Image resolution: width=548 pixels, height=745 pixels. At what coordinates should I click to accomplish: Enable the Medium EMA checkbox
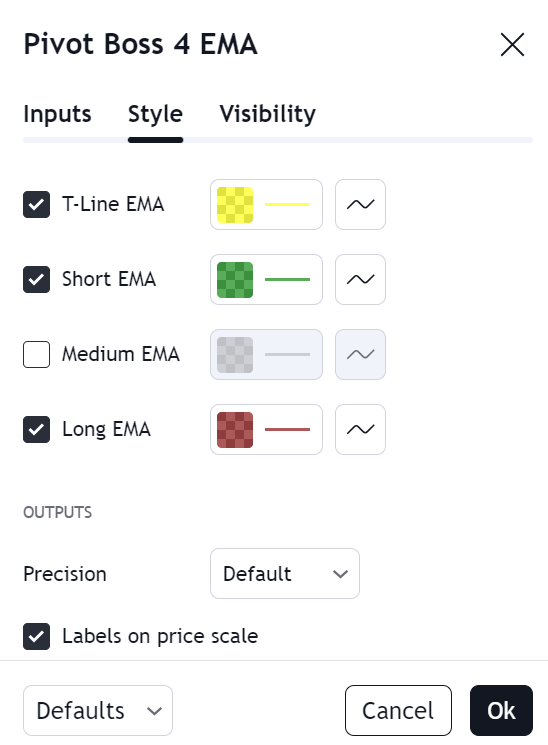pyautogui.click(x=37, y=354)
